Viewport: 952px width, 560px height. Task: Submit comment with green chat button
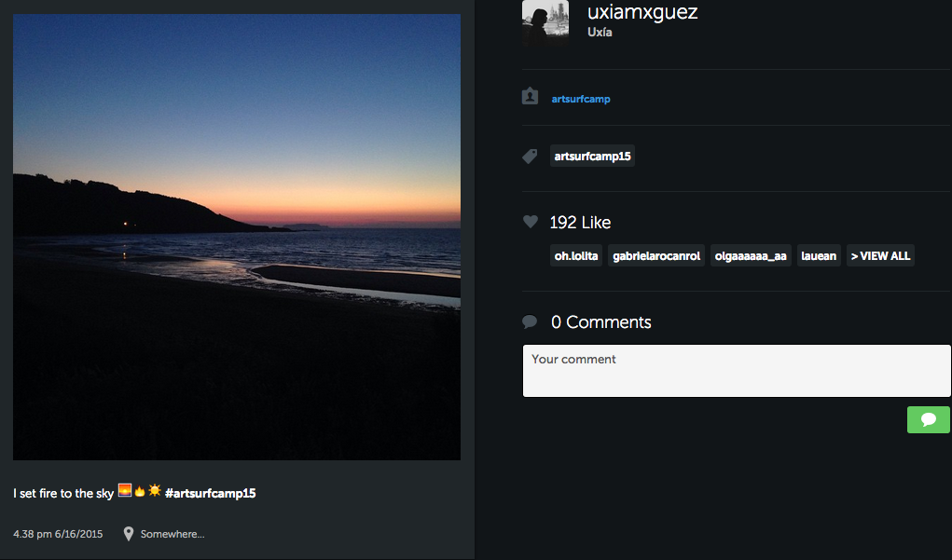point(928,419)
